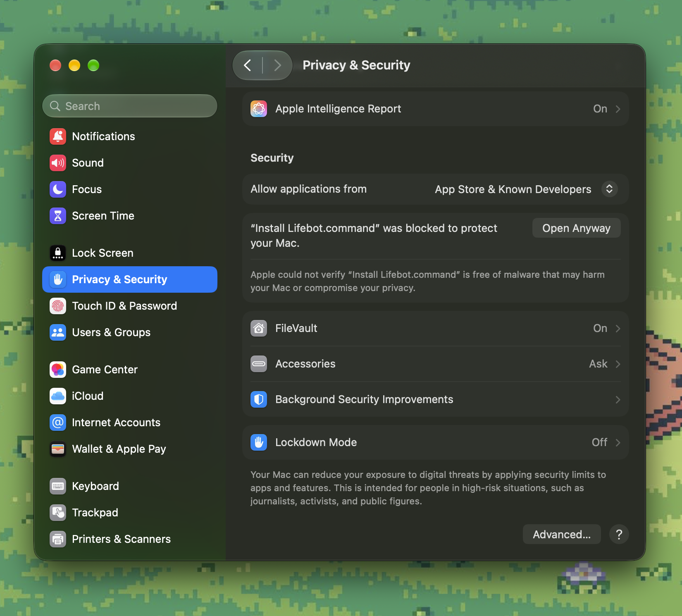The height and width of the screenshot is (616, 682).
Task: Open the Advanced… options
Action: tap(562, 534)
